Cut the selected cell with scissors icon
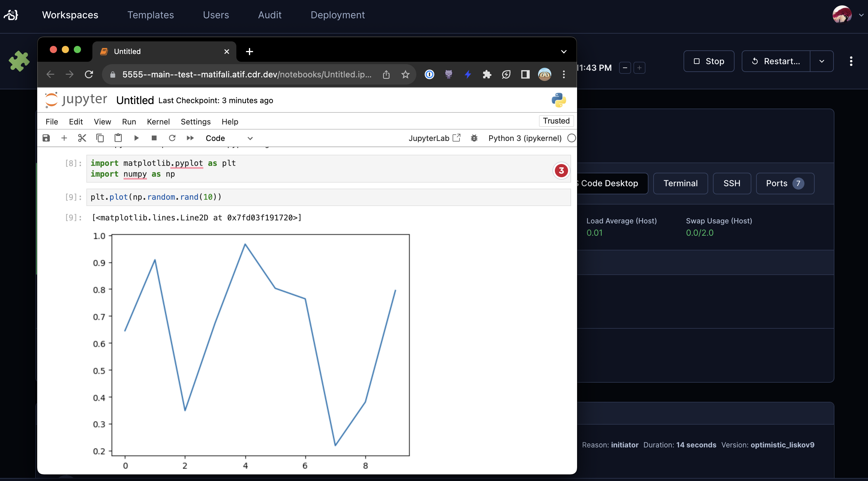The image size is (868, 481). point(82,138)
